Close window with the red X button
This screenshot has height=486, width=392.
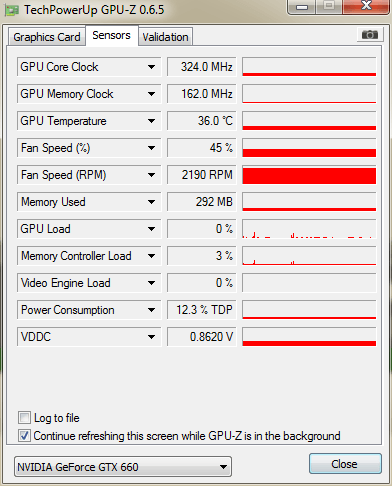[367, 6]
